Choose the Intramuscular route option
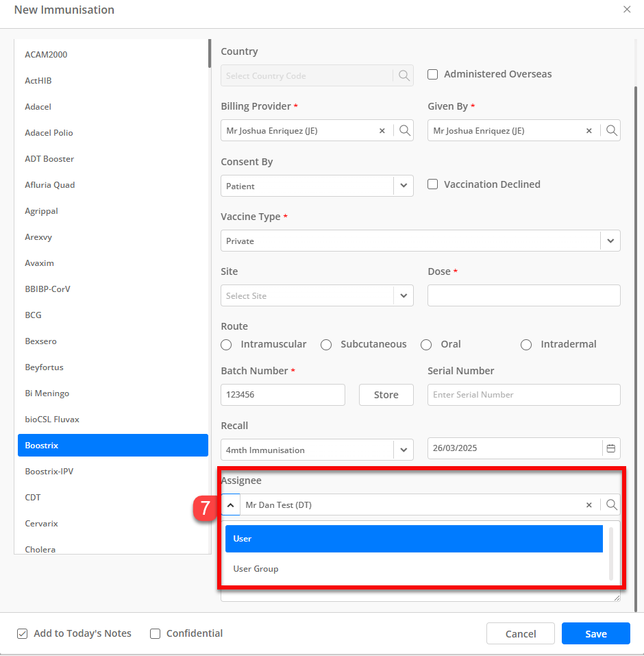 click(x=226, y=345)
